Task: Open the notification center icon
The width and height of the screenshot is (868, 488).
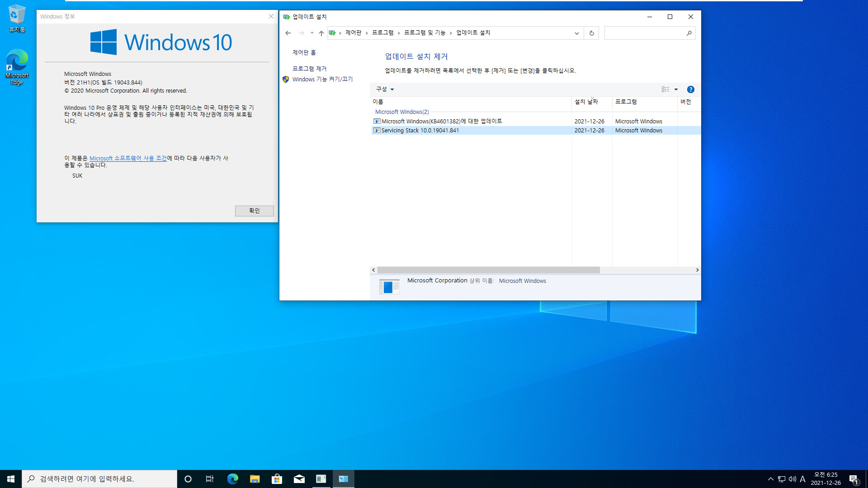Action: pos(853,479)
